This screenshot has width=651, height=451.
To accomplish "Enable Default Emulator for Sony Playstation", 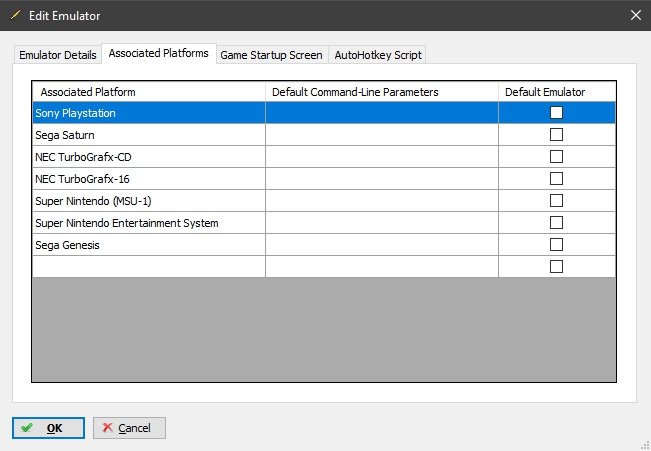I will click(557, 113).
